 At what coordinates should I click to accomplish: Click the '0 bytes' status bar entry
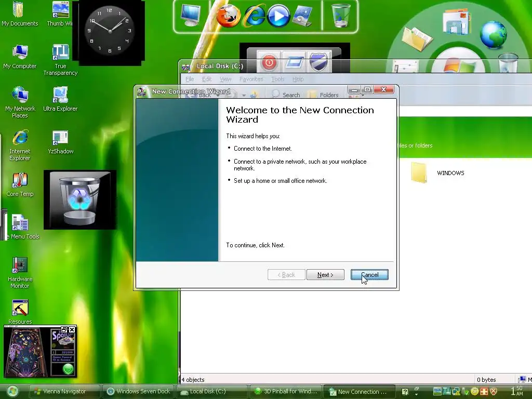tap(486, 380)
